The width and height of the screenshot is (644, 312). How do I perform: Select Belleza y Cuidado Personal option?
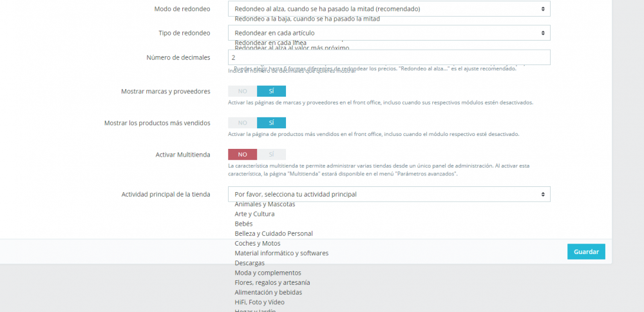274,233
